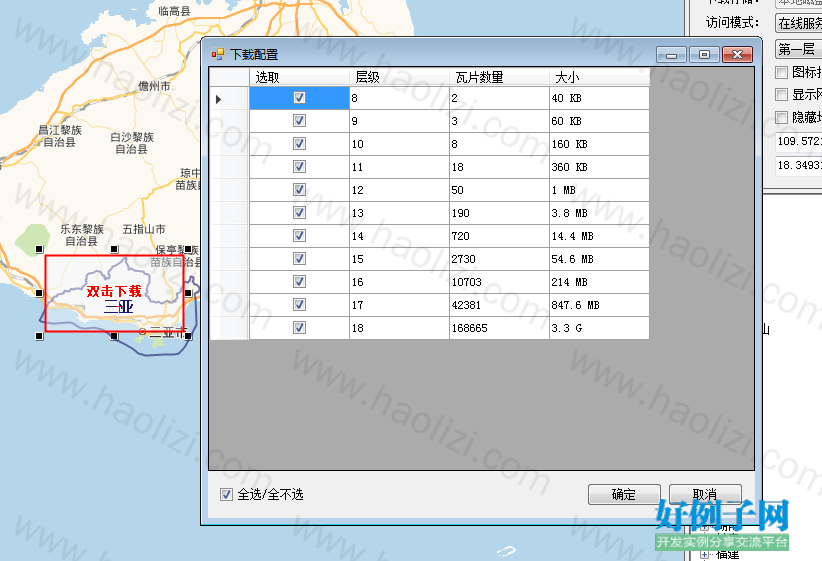Expand the 福建 tree node
This screenshot has width=822, height=561.
point(705,555)
